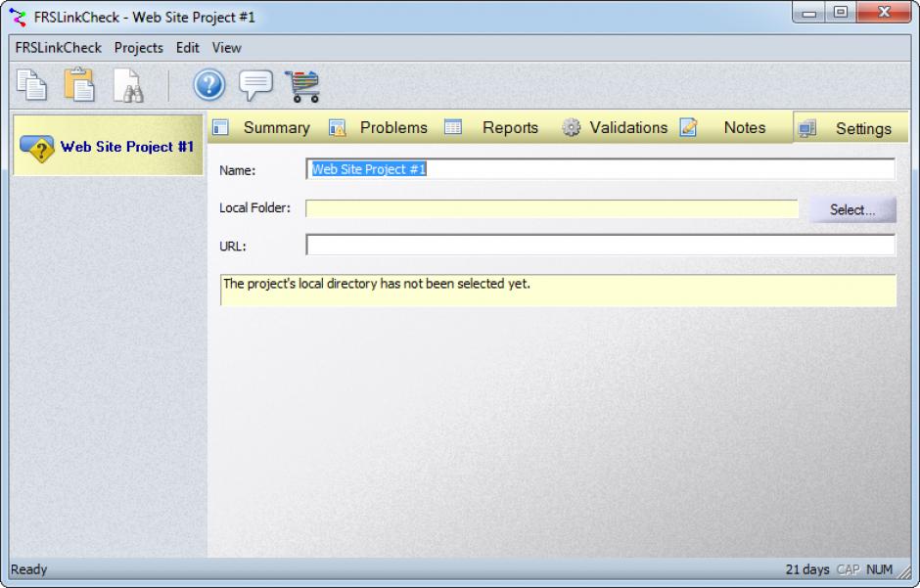This screenshot has height=588, width=920.
Task: Focus the Name input field
Action: pos(600,169)
